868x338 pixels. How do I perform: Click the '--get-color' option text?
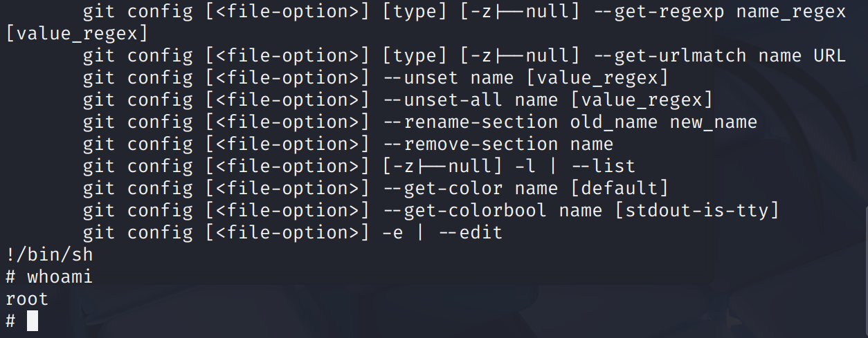coord(442,189)
